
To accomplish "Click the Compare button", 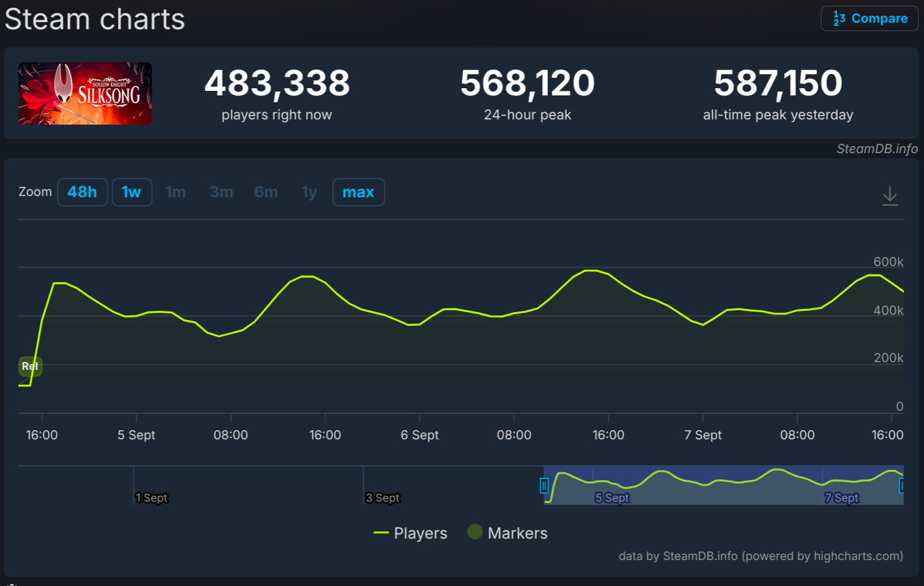I will pyautogui.click(x=870, y=18).
